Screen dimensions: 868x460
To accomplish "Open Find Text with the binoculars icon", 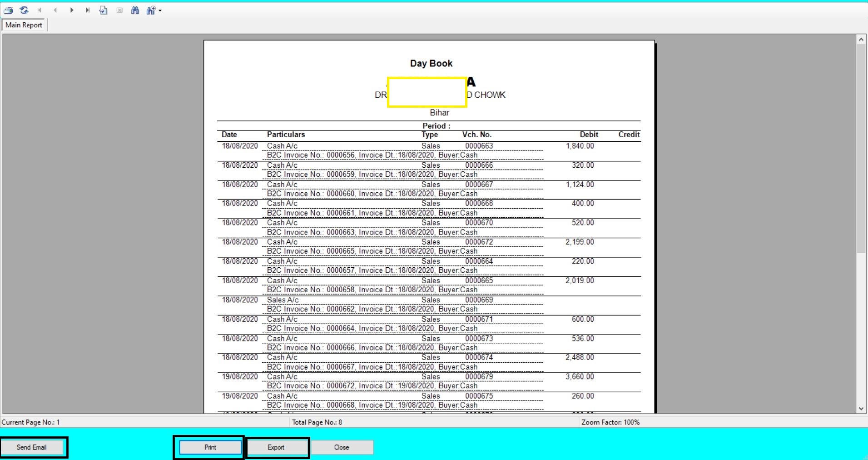I will [x=135, y=10].
